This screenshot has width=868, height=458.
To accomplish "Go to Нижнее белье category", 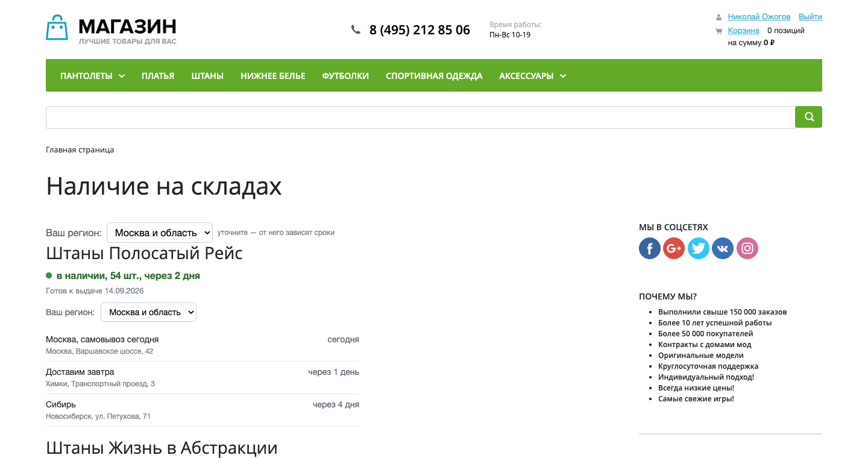I will 273,76.
